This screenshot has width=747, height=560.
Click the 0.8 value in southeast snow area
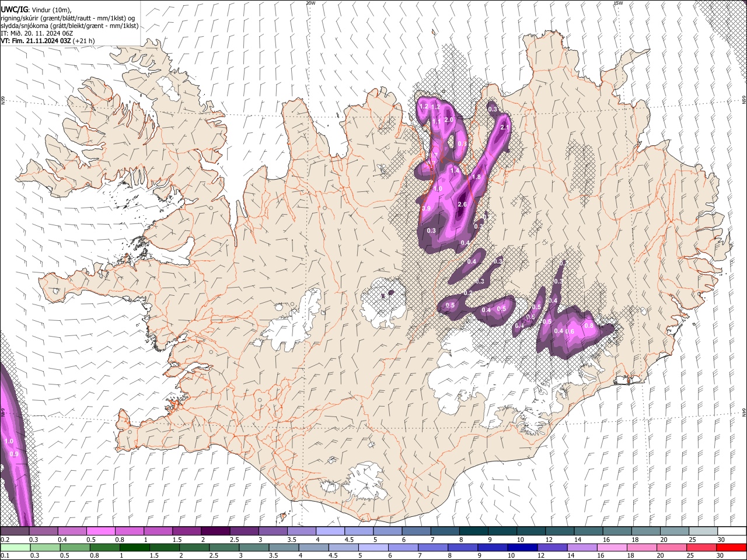(589, 325)
